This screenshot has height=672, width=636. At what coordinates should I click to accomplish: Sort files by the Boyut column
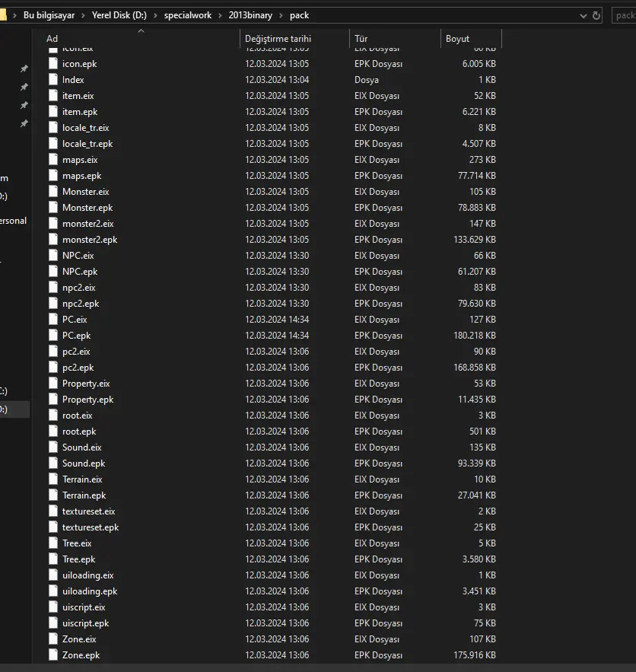(x=458, y=39)
